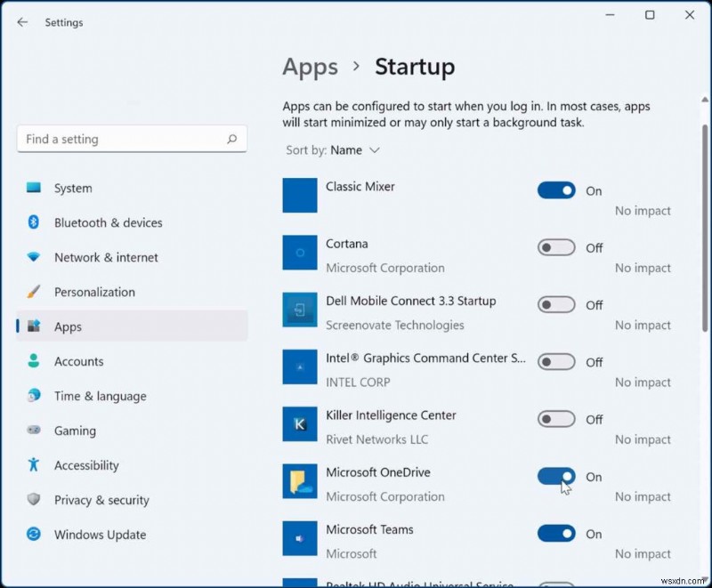This screenshot has height=588, width=712.
Task: Enable Cortana to run at startup
Action: pos(555,247)
